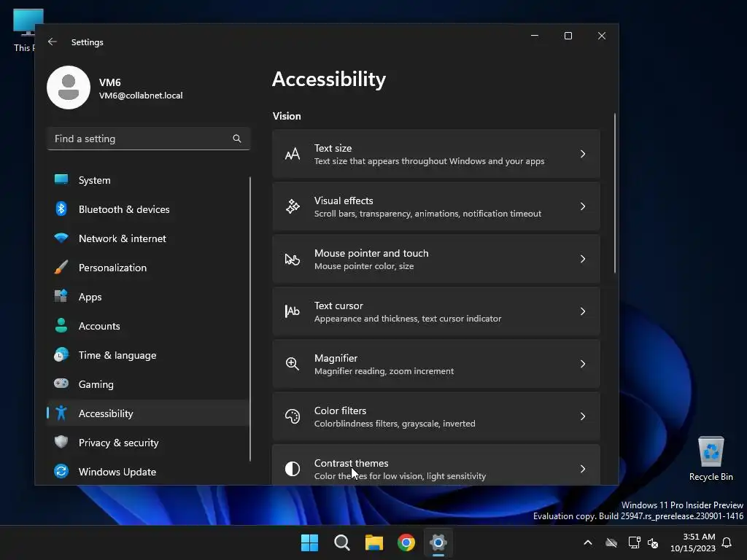Launch File Explorer from the taskbar

374,542
